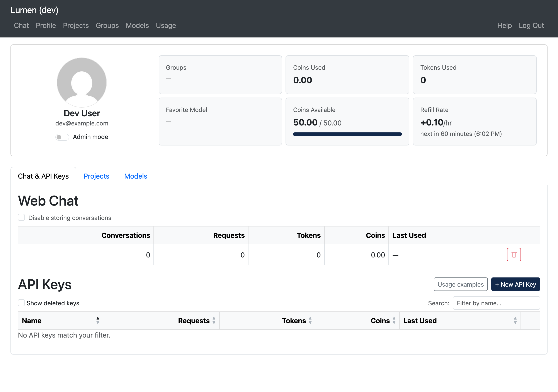The image size is (558, 392).
Task: Click the Groups card label
Action: coord(176,68)
